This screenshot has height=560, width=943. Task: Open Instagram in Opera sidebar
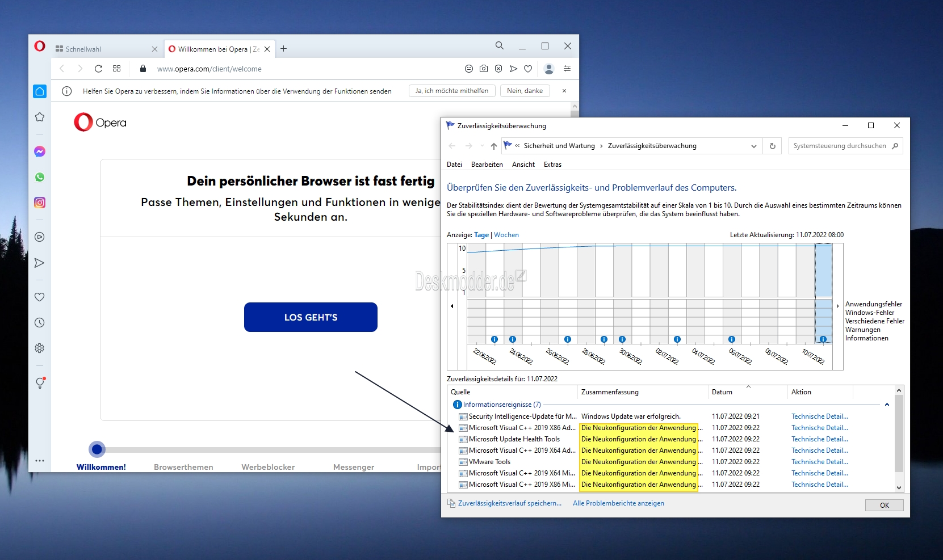tap(40, 203)
